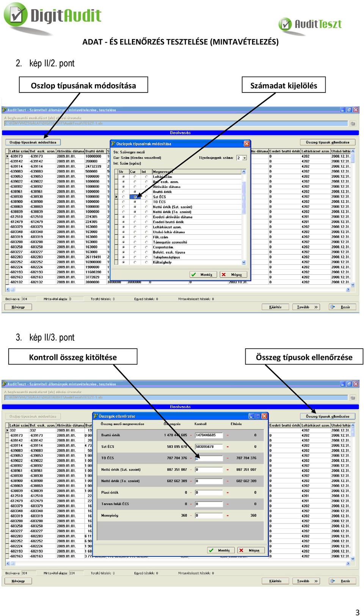The image size is (364, 616).
Task: Click Leltárkörzet azon. column header behind the Összegek ellenőrzése dialog
Action: click(315, 426)
